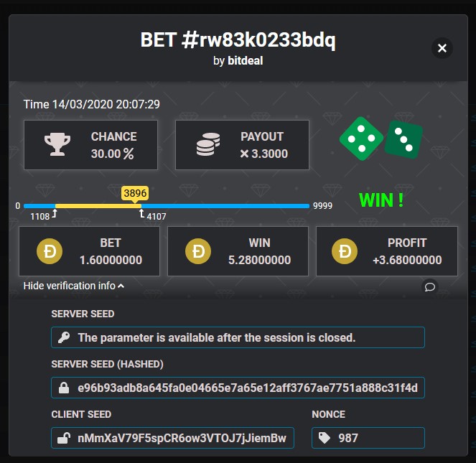This screenshot has height=463, width=476.
Task: Click the Dogecoin icon in Win box
Action: [x=198, y=251]
